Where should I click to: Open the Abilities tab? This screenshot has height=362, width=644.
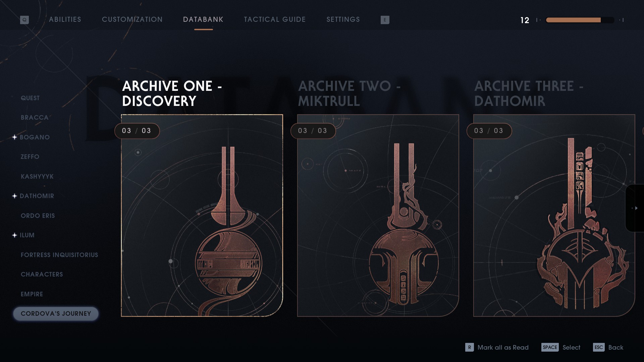coord(65,19)
